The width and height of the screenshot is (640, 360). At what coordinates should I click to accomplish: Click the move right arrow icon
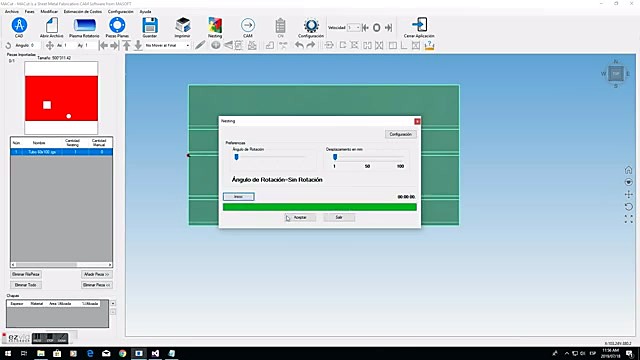(115, 45)
